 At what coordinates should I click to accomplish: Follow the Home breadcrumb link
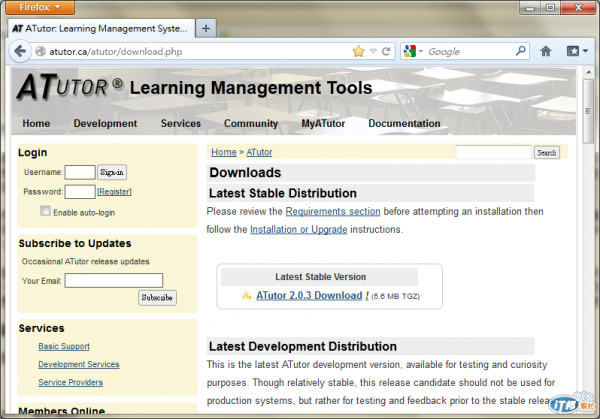pos(224,152)
